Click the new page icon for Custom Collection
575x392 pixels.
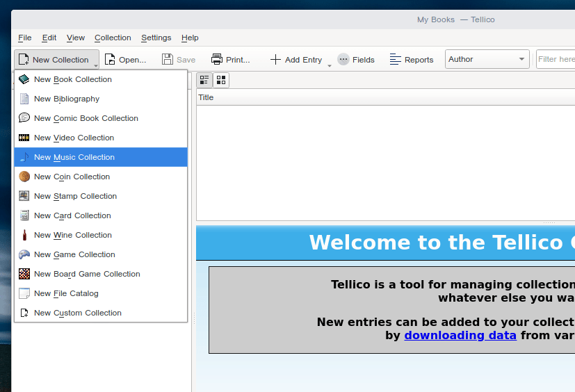(24, 313)
